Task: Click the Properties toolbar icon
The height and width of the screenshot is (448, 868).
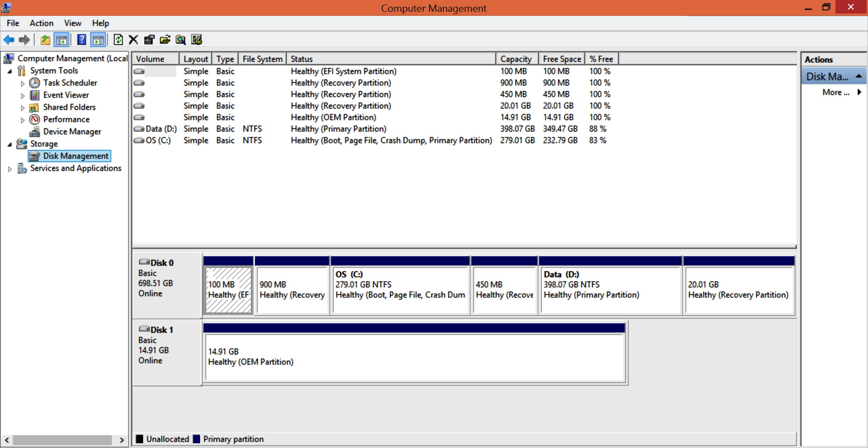Action: pyautogui.click(x=149, y=40)
